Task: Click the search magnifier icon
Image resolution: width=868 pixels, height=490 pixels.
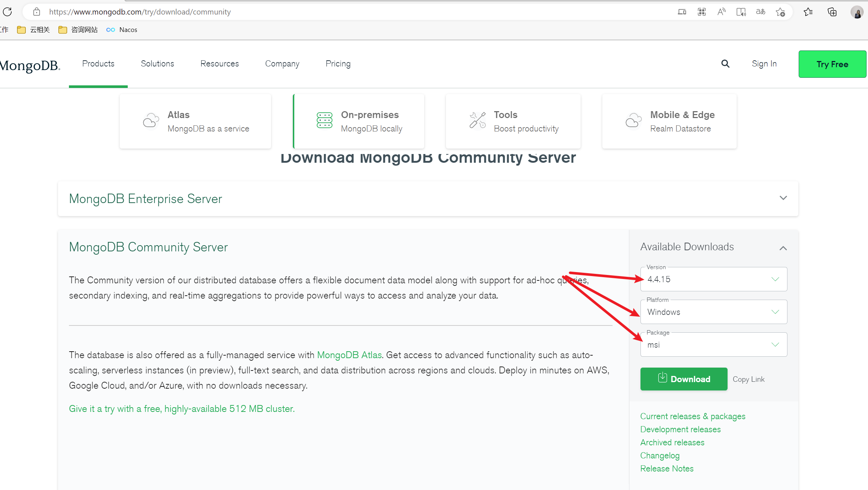Action: coord(725,64)
